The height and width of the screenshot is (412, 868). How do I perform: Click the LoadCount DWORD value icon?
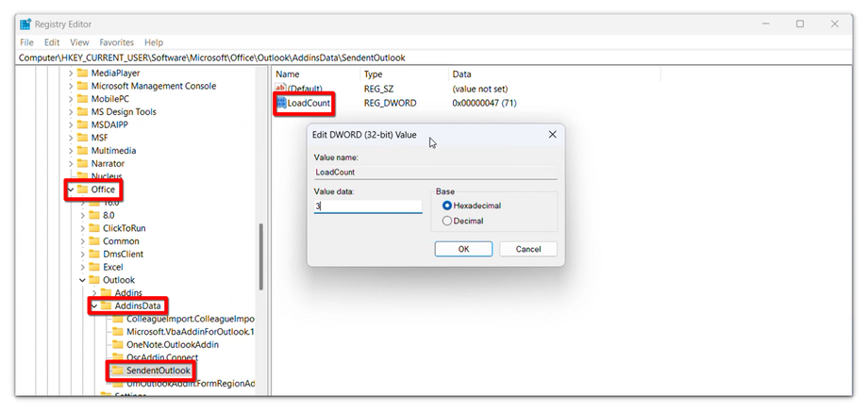280,103
